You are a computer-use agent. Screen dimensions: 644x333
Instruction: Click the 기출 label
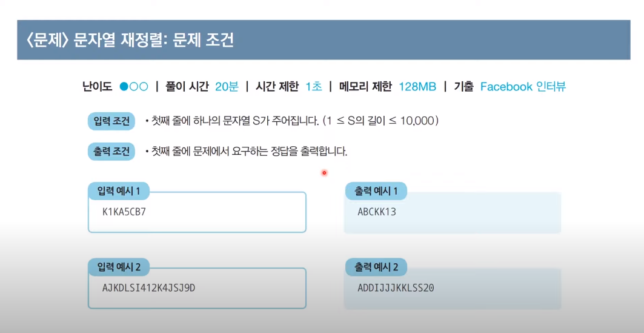[x=464, y=87]
